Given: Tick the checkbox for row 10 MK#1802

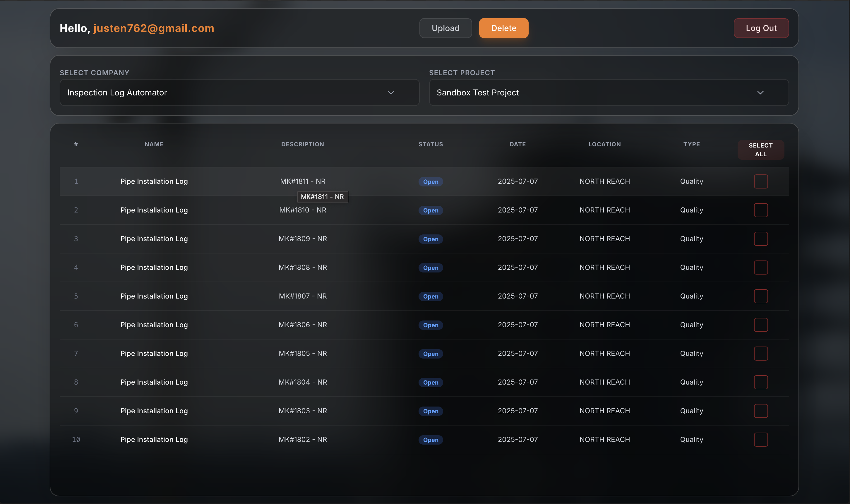Looking at the screenshot, I should (x=761, y=440).
